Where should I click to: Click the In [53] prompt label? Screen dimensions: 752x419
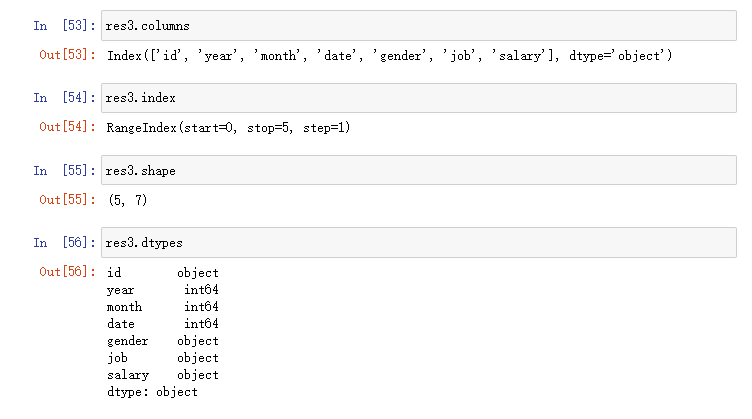(61, 24)
